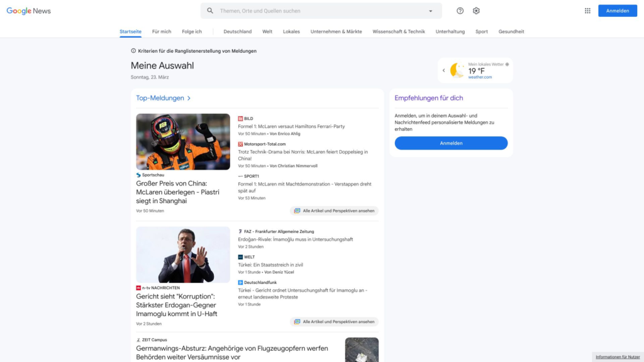
Task: Open the Gesundheit section
Action: click(x=511, y=31)
